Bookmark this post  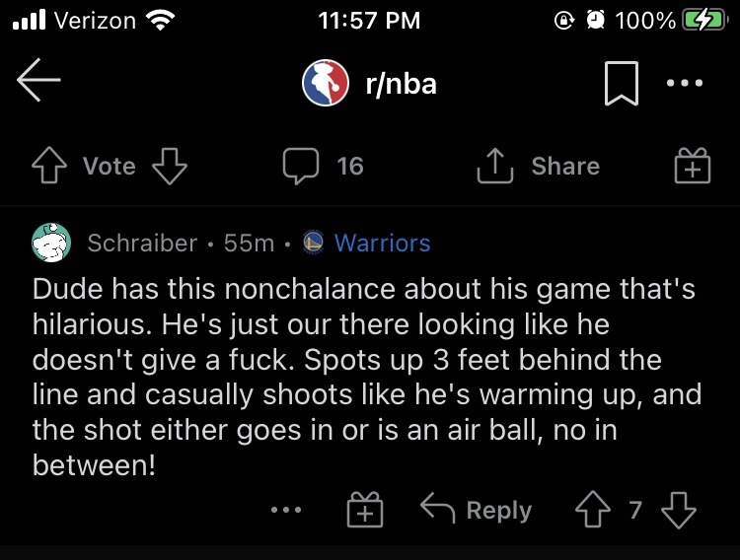[x=621, y=85]
